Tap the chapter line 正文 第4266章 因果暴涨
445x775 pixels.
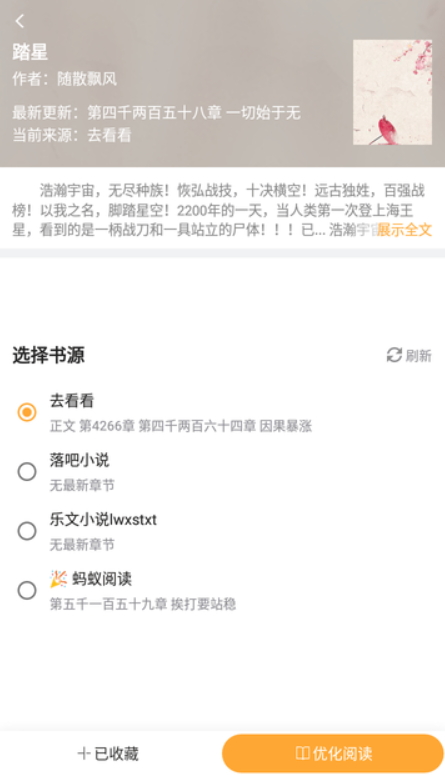pos(181,426)
